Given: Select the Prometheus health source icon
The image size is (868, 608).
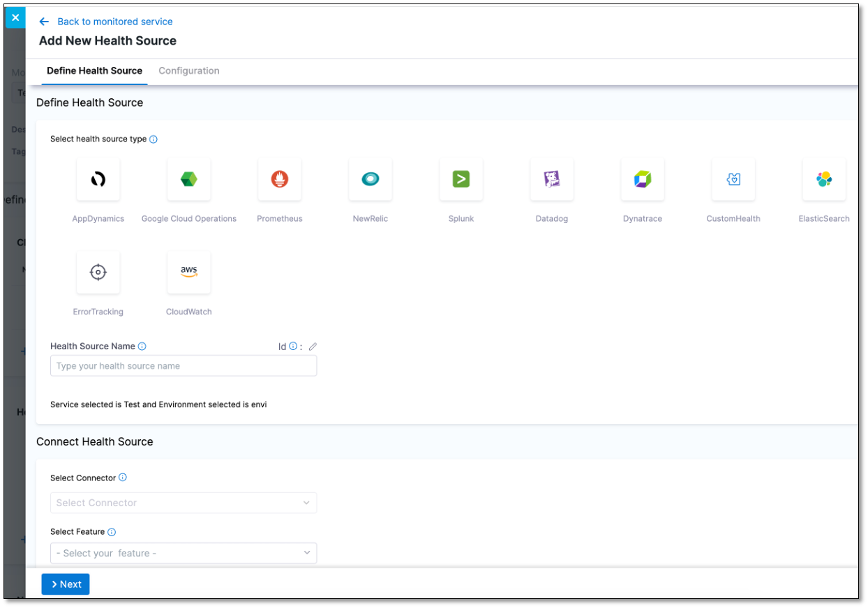Looking at the screenshot, I should [279, 179].
